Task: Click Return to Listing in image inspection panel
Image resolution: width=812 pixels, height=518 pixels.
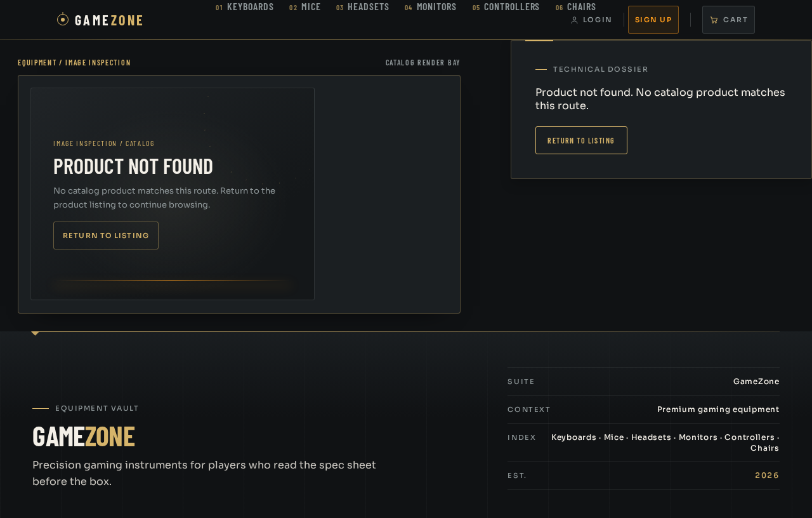Action: pyautogui.click(x=106, y=236)
